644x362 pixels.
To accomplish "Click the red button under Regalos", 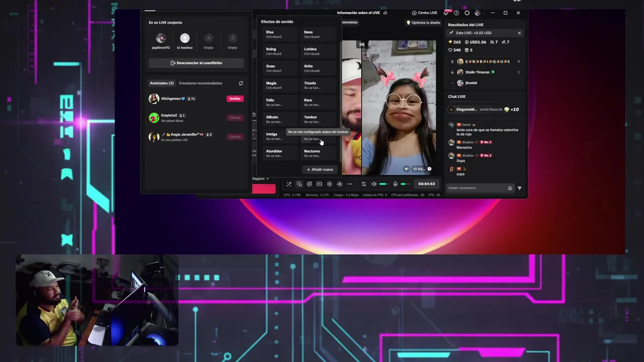I will [264, 189].
